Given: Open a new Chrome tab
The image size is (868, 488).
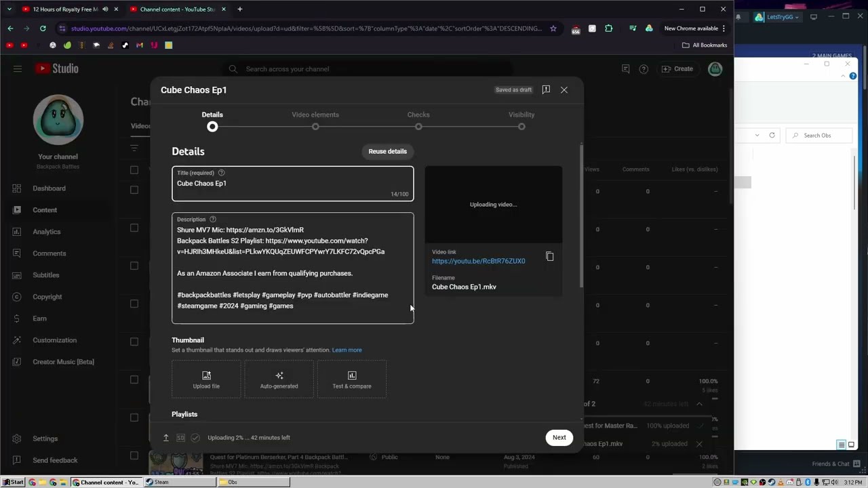Looking at the screenshot, I should click(239, 9).
